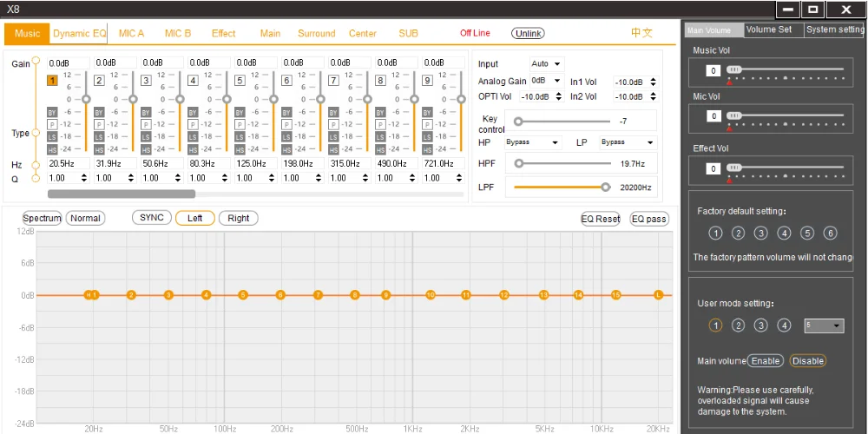
Task: Open the Analog Gain 0dB dropdown
Action: pyautogui.click(x=547, y=81)
